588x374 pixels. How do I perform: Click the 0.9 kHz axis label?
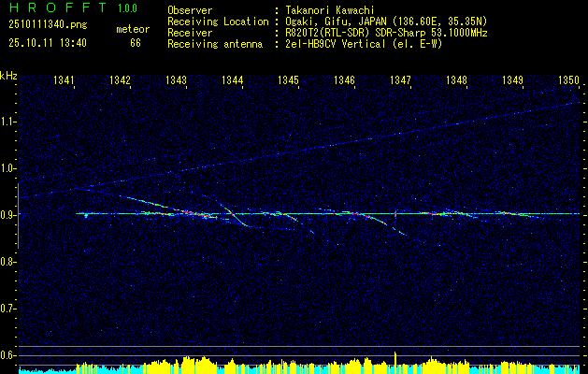click(8, 215)
